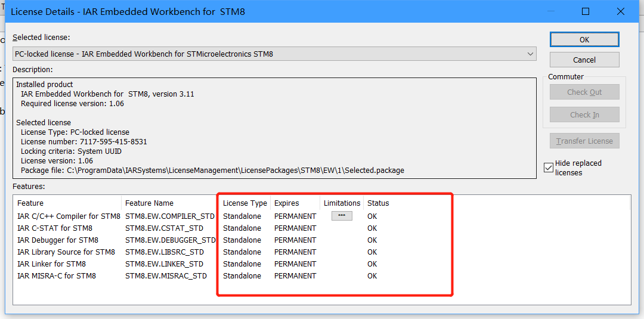Click the License Type: PC-locked license line

pyautogui.click(x=75, y=132)
